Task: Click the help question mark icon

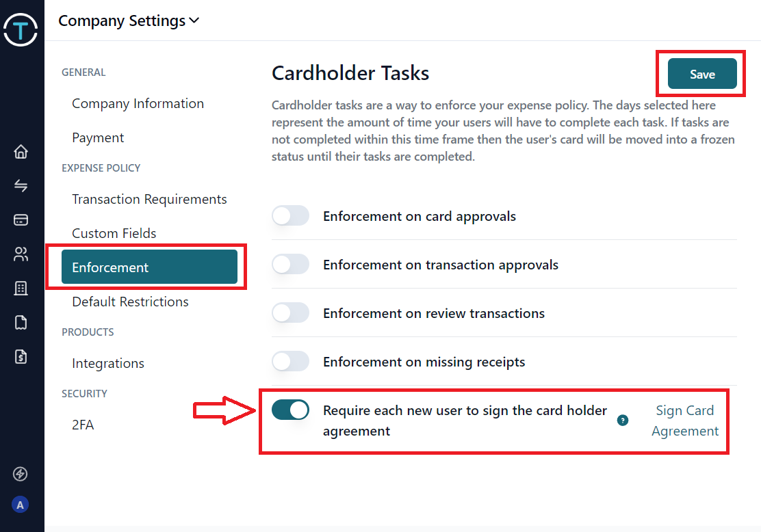Action: click(x=623, y=421)
